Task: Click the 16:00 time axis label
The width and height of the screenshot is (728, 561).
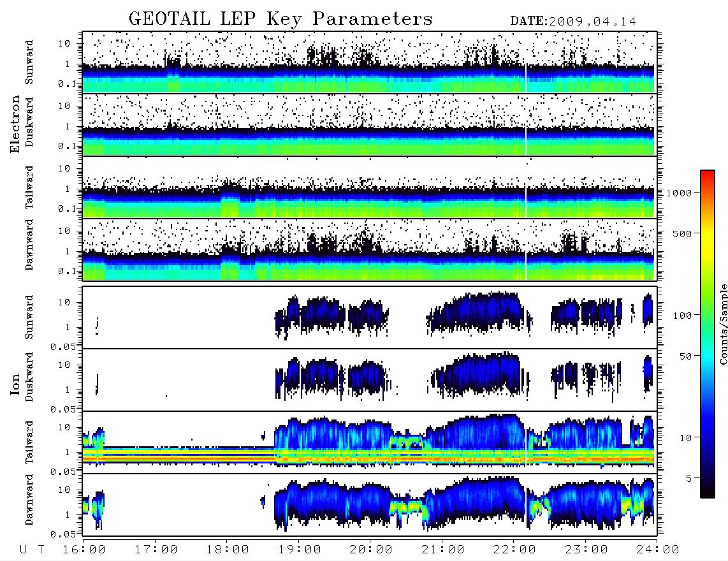Action: tap(85, 550)
